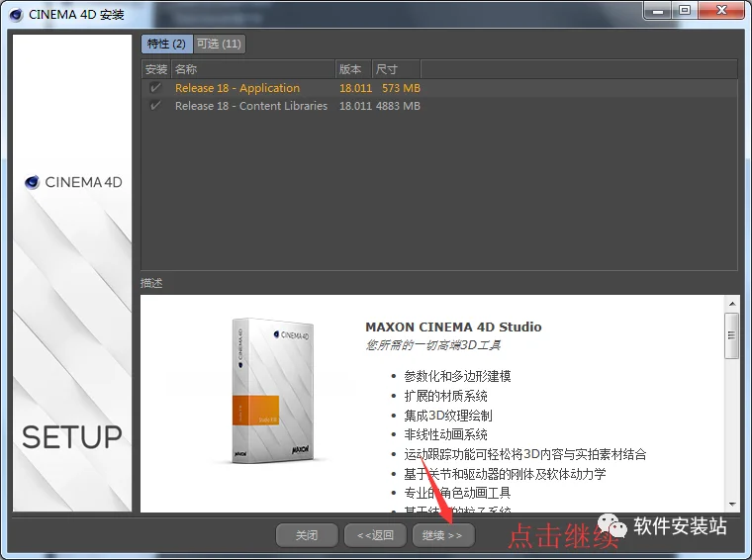Toggle Release 18 - Application install checkbox
Viewport: 752px width, 560px height.
click(x=155, y=88)
